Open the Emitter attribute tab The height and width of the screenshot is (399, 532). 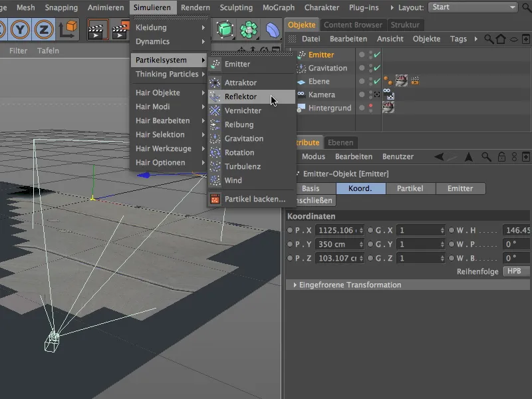tap(460, 188)
